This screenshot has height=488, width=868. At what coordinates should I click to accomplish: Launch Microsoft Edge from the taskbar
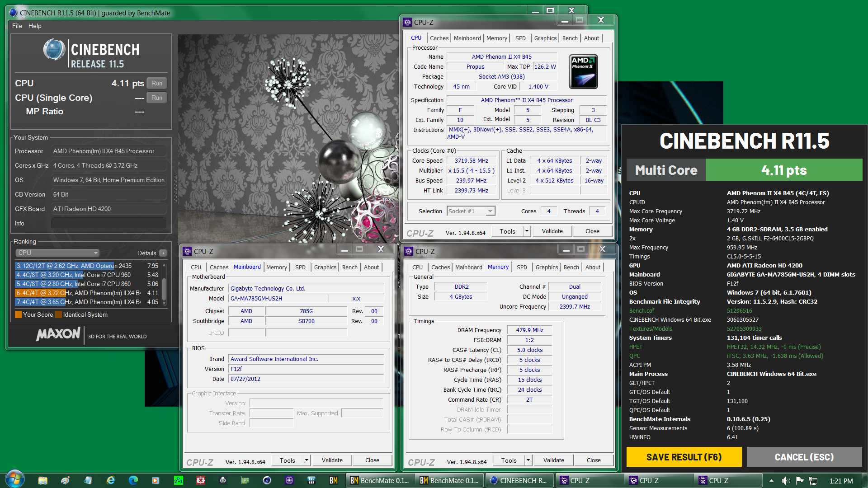(x=133, y=480)
